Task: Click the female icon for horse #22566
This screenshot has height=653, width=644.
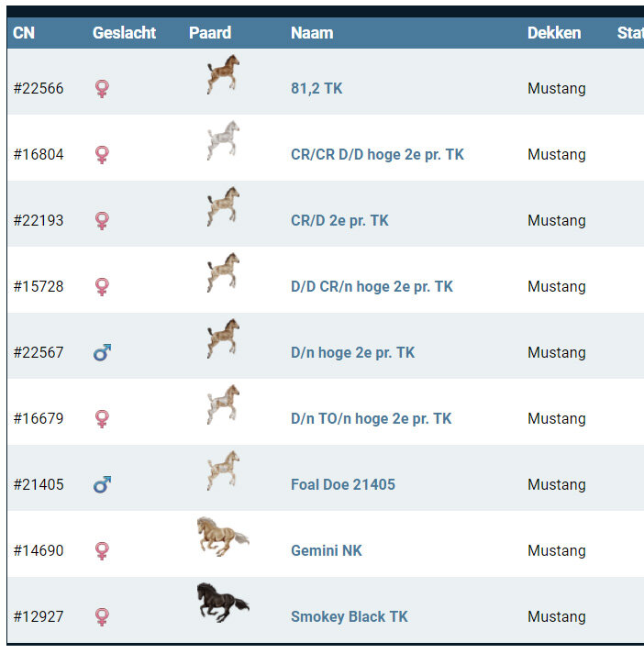Action: (102, 89)
